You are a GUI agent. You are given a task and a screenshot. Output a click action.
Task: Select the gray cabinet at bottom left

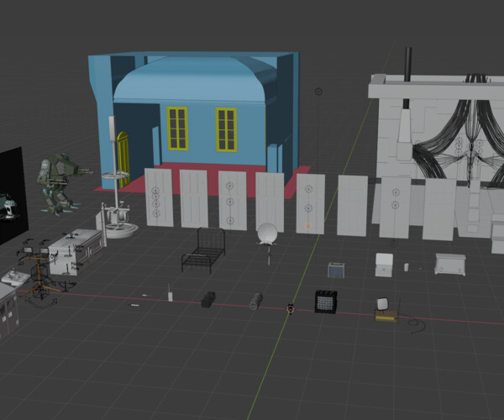(8, 310)
